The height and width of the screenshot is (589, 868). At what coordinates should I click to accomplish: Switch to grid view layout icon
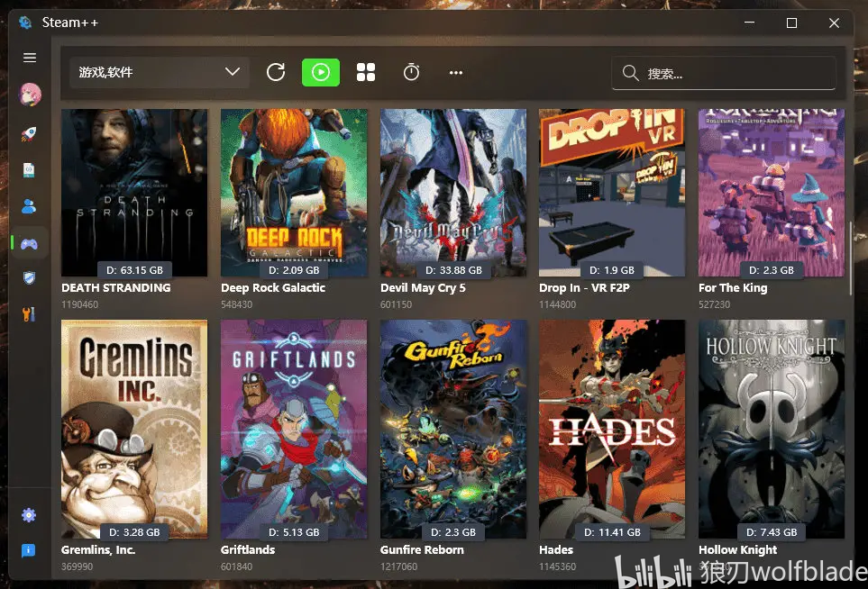point(366,72)
